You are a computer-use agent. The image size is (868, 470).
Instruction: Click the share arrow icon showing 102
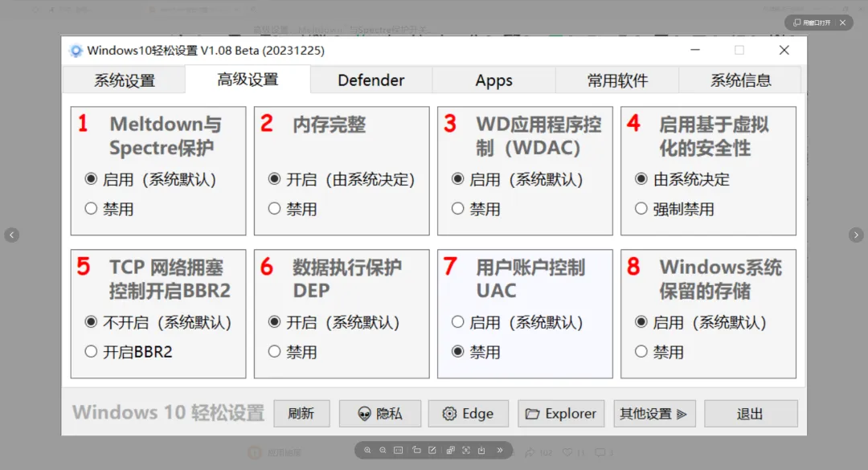point(530,452)
